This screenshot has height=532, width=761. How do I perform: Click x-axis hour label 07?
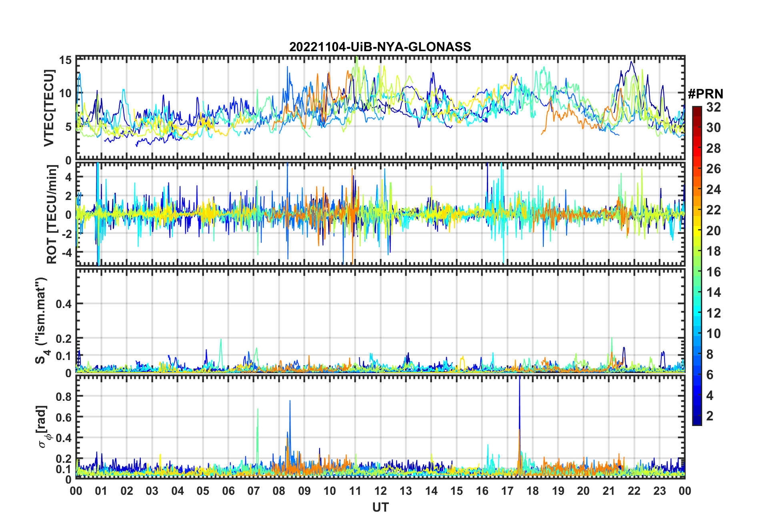[254, 491]
